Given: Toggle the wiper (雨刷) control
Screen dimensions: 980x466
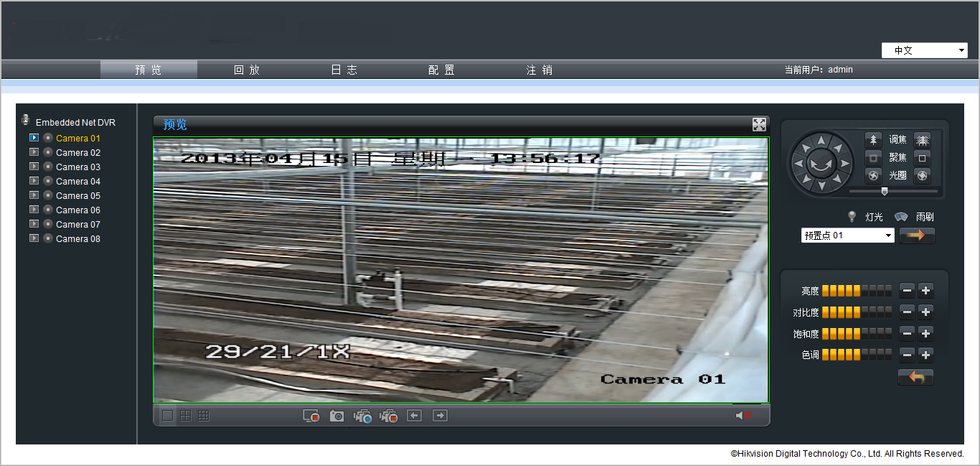Looking at the screenshot, I should (902, 216).
